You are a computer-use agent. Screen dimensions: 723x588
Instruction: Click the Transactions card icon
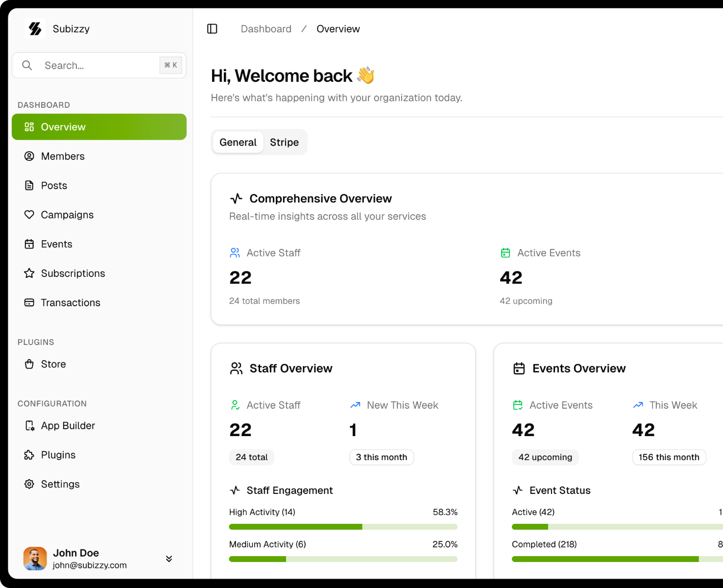click(x=29, y=302)
